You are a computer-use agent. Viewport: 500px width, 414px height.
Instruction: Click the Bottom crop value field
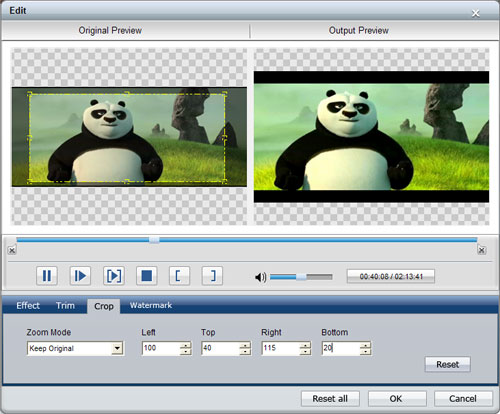coord(341,348)
